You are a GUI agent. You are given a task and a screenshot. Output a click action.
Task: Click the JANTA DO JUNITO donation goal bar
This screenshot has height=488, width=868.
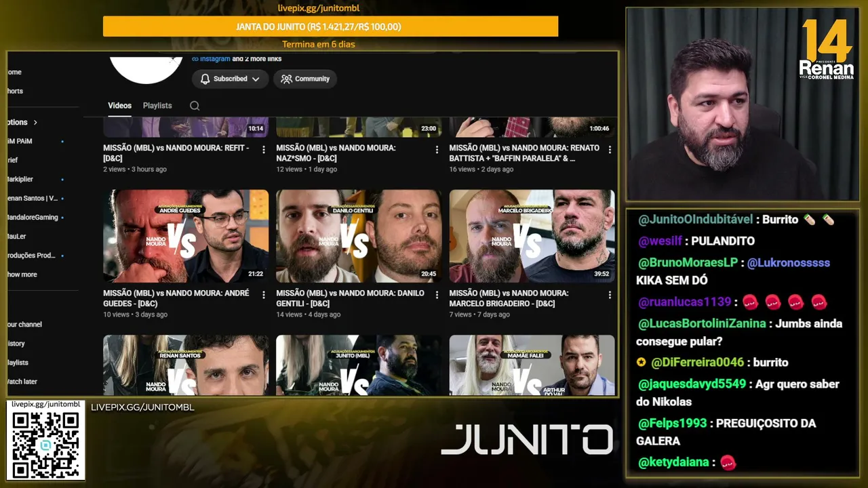pyautogui.click(x=330, y=26)
